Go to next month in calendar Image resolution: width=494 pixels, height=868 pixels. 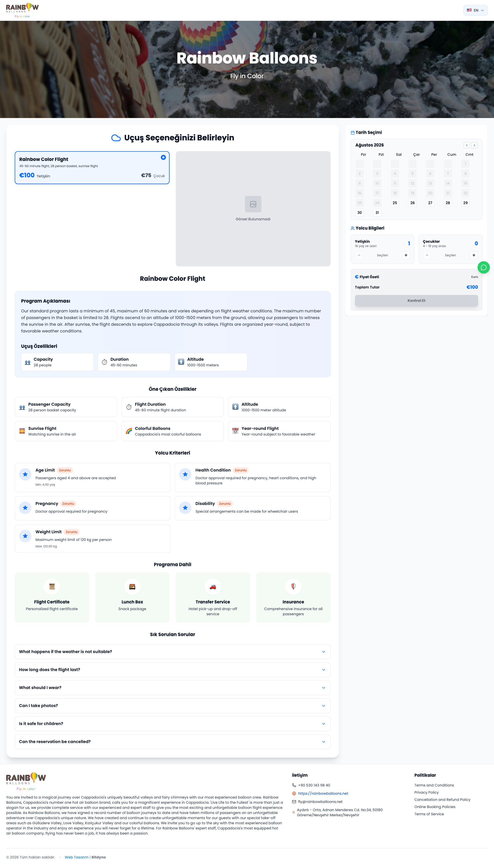tap(474, 145)
